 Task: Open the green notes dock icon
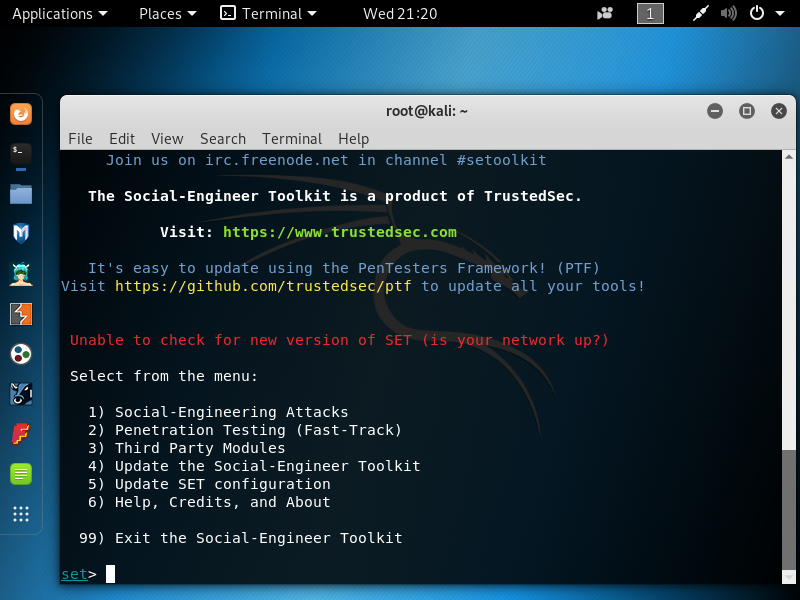[x=21, y=474]
